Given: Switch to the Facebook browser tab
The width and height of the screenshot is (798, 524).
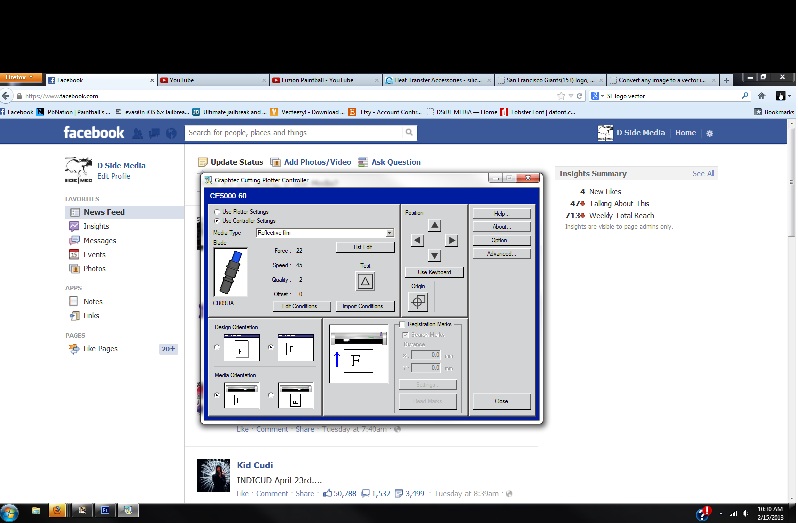Looking at the screenshot, I should 101,80.
